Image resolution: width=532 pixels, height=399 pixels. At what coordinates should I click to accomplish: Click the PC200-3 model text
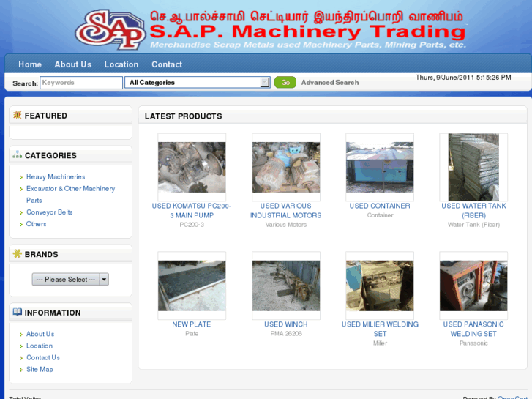point(192,225)
